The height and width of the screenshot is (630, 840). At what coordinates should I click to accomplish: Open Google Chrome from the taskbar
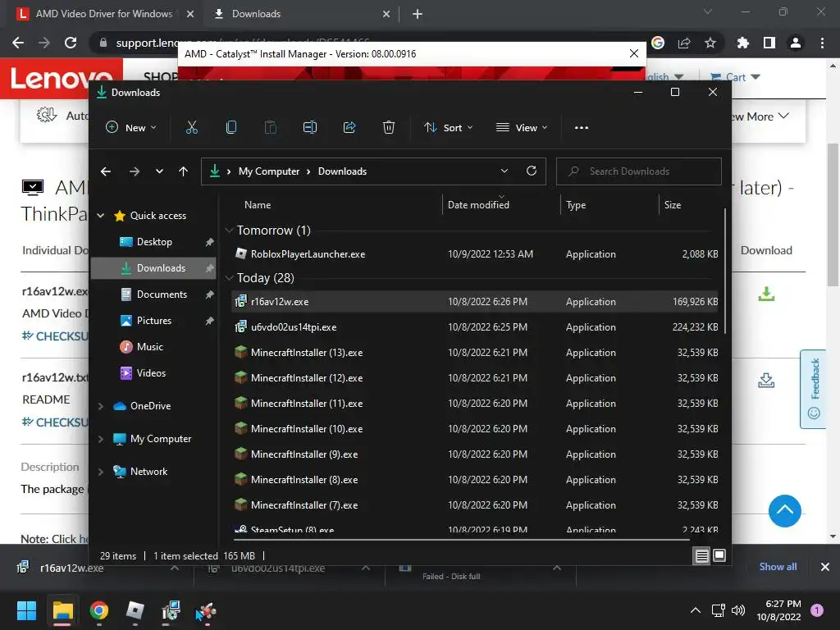coord(99,610)
